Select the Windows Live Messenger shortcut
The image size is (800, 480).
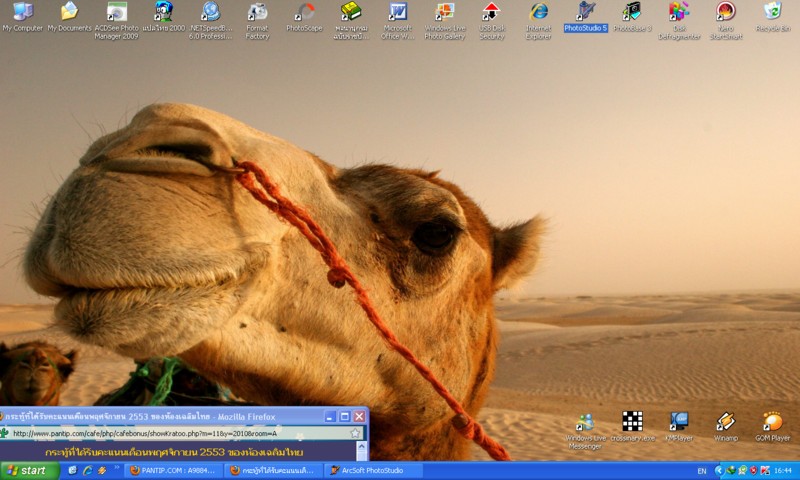(x=585, y=431)
